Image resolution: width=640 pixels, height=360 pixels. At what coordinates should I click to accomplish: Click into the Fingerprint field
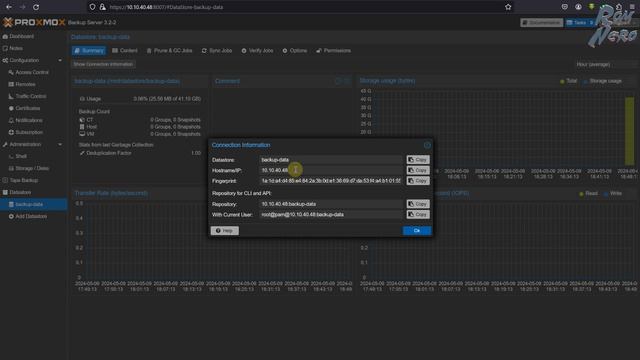click(331, 181)
